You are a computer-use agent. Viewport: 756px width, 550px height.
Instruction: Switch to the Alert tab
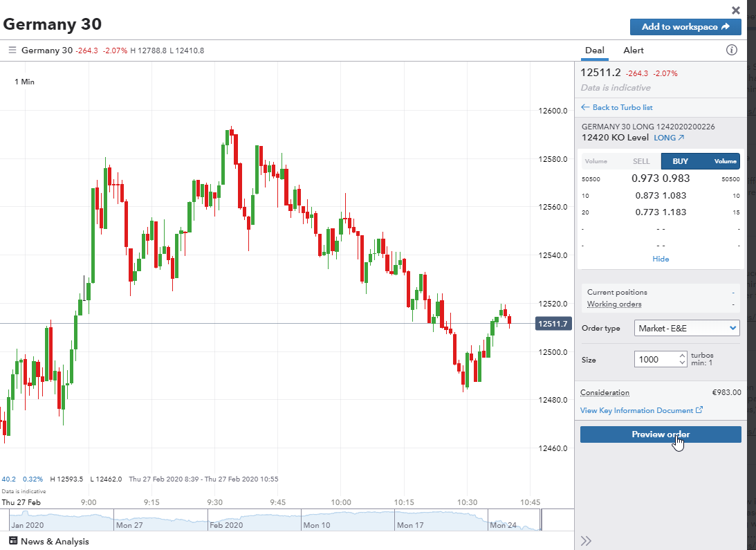click(x=633, y=51)
